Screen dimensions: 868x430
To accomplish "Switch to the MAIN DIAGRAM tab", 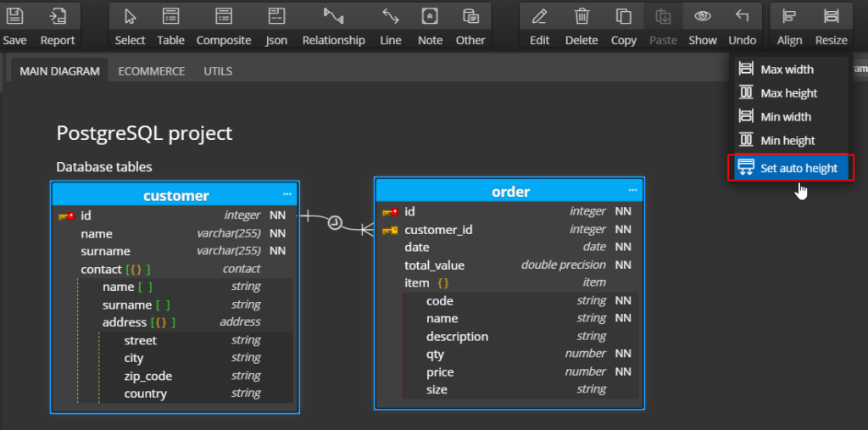I will pyautogui.click(x=59, y=71).
